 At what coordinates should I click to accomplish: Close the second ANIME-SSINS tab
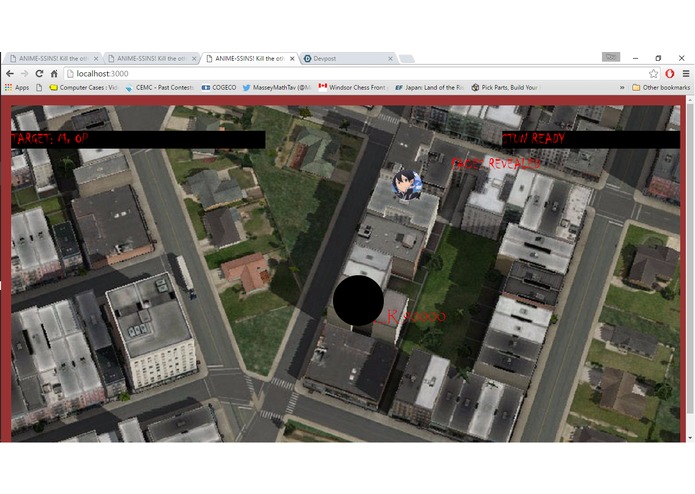pyautogui.click(x=194, y=58)
